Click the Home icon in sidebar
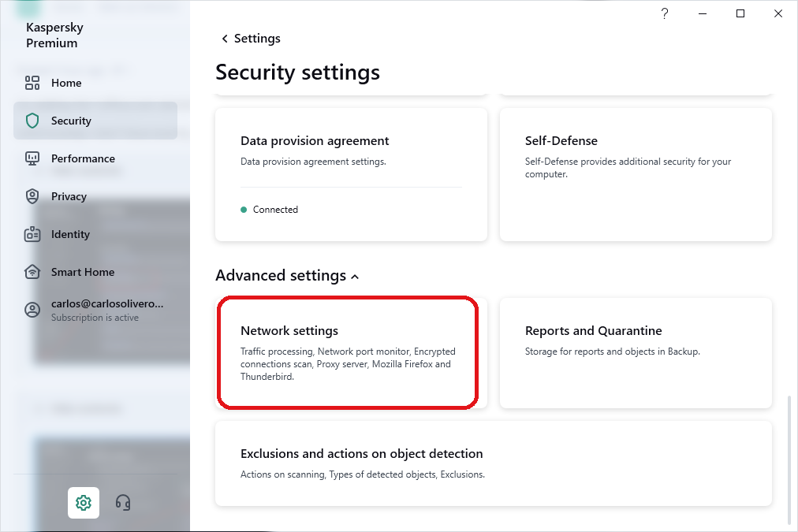The image size is (798, 532). 32,83
